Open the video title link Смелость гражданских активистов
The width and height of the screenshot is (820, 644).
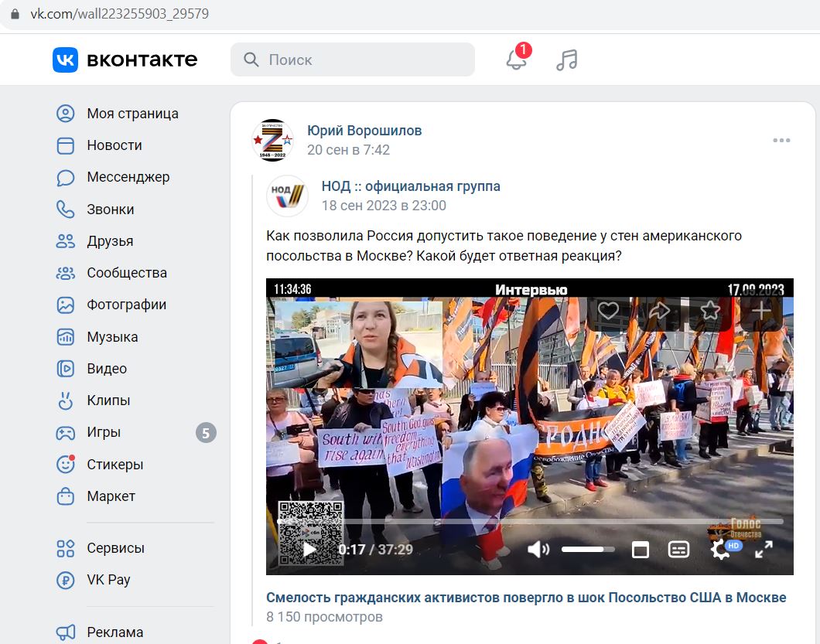coord(526,598)
